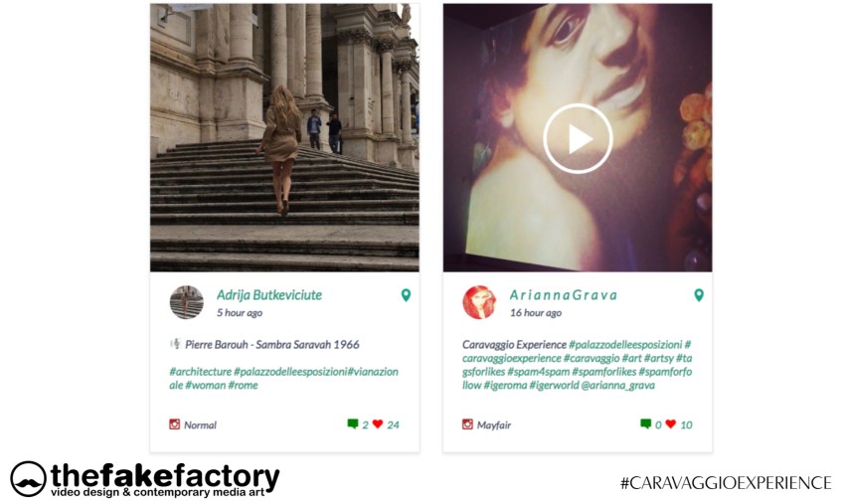Open the AriannaGrava username link
Image resolution: width=843 pixels, height=504 pixels.
point(564,295)
